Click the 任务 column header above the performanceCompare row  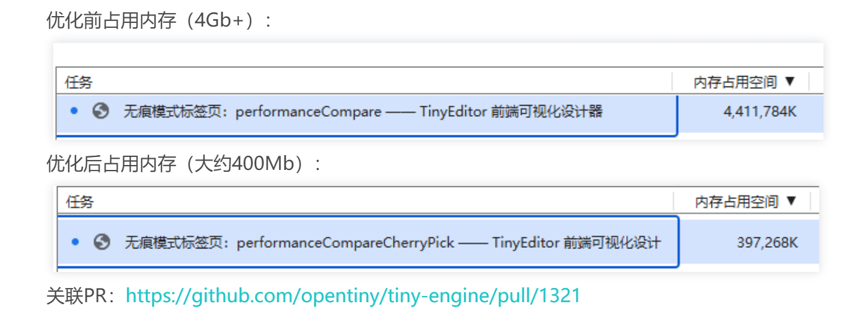coord(79,82)
